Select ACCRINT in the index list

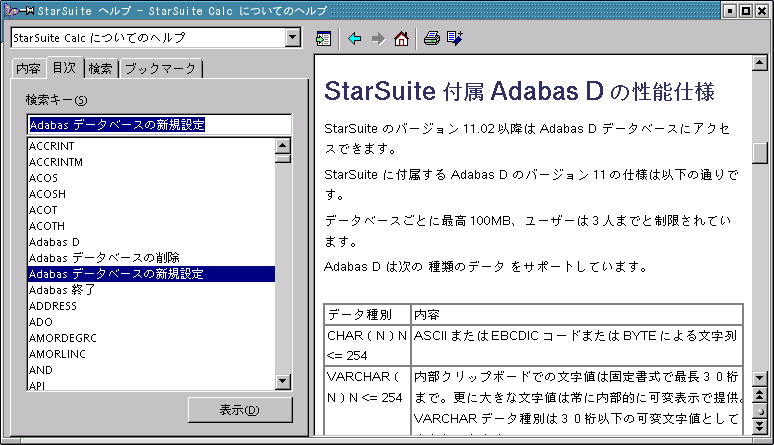coord(151,146)
